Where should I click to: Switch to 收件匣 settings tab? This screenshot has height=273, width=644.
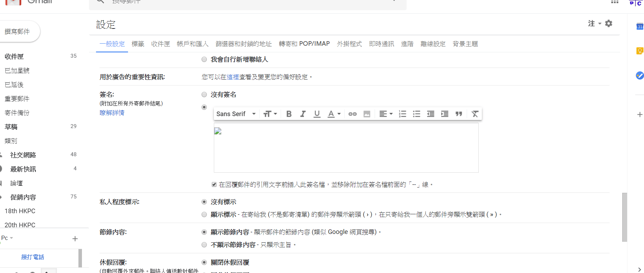point(161,44)
